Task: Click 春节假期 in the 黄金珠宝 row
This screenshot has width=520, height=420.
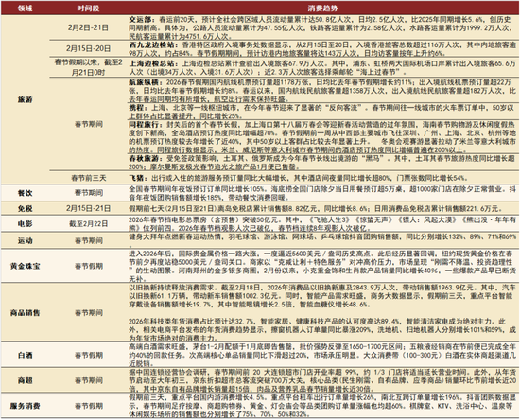Action: [x=88, y=266]
